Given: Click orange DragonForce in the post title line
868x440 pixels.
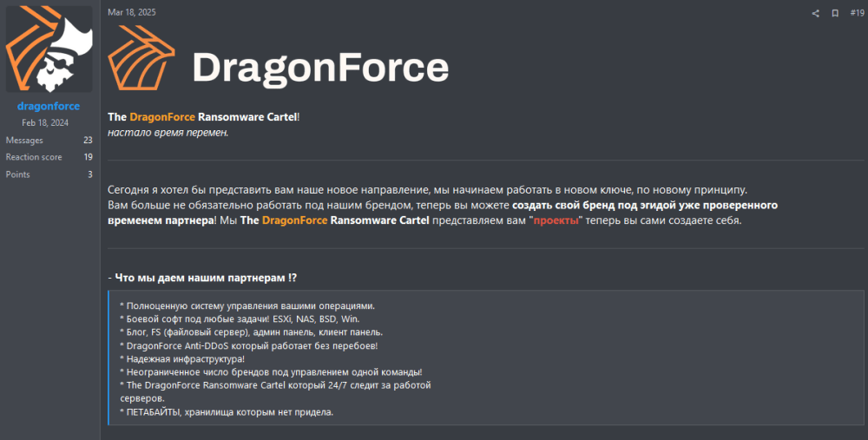Looking at the screenshot, I should [x=162, y=117].
